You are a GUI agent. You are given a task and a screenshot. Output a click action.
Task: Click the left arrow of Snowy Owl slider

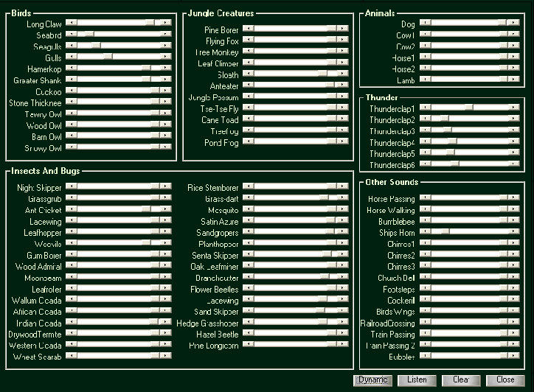pyautogui.click(x=72, y=147)
